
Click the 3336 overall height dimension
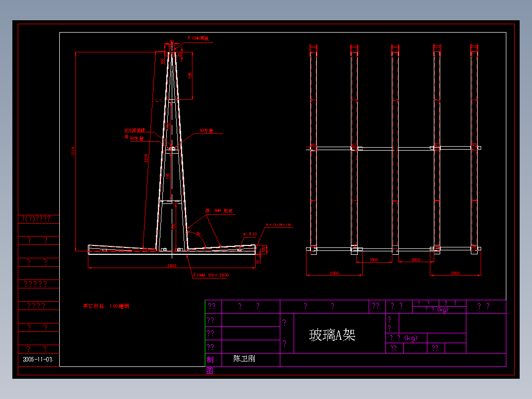click(x=73, y=151)
